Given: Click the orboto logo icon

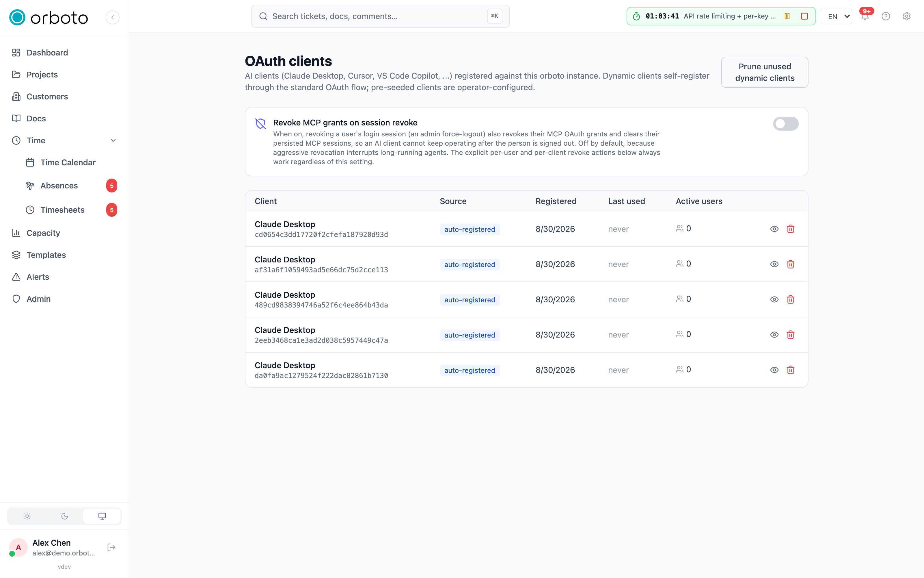Looking at the screenshot, I should 17,17.
